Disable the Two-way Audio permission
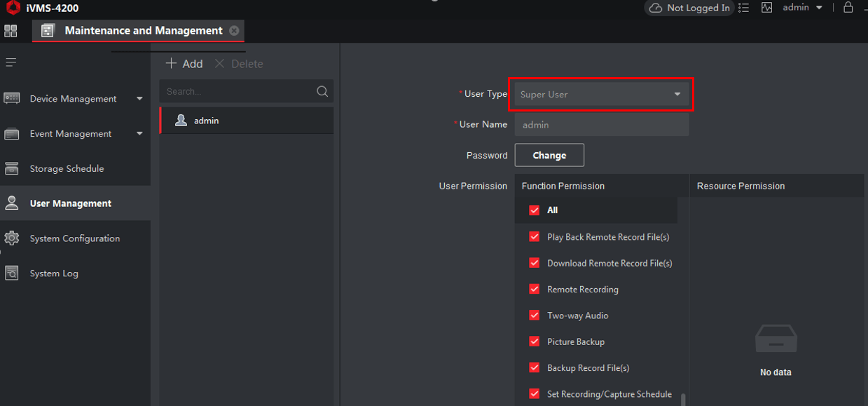 point(535,315)
